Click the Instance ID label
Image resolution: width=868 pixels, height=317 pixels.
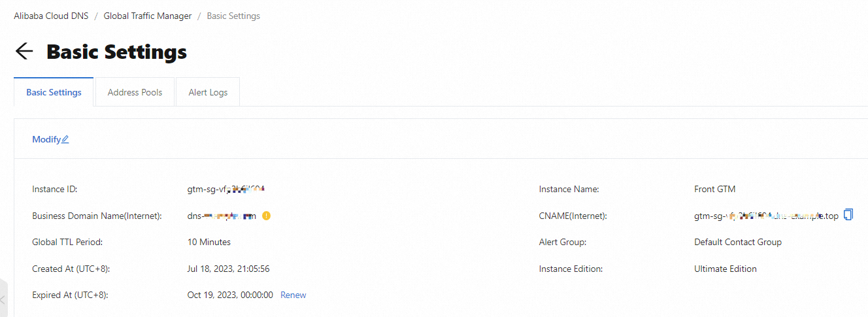click(x=55, y=189)
